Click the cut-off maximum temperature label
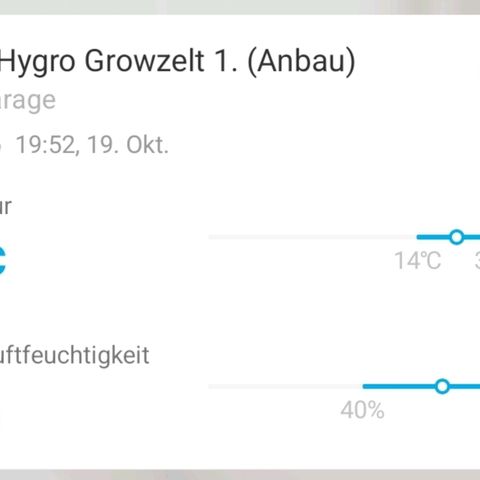Image resolution: width=480 pixels, height=480 pixels. coord(477,261)
